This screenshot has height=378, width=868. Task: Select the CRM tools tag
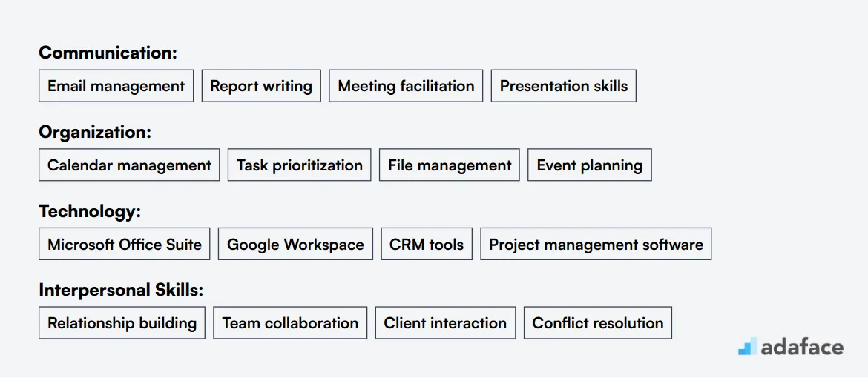[427, 244]
